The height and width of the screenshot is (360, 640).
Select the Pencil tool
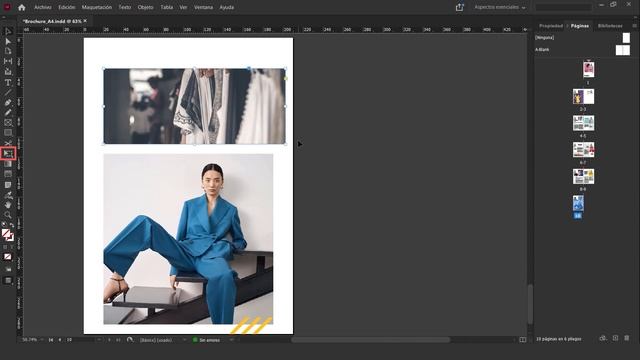(8, 112)
